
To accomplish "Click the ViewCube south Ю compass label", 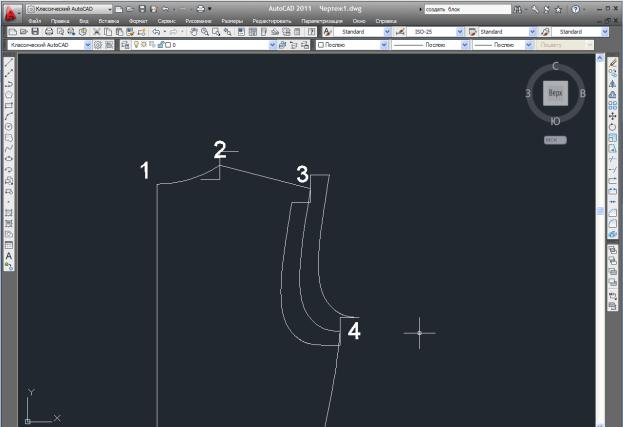I will click(x=555, y=121).
